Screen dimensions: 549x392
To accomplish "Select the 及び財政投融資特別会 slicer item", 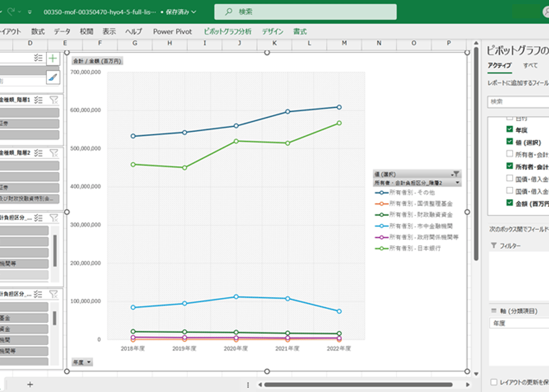I will point(30,199).
